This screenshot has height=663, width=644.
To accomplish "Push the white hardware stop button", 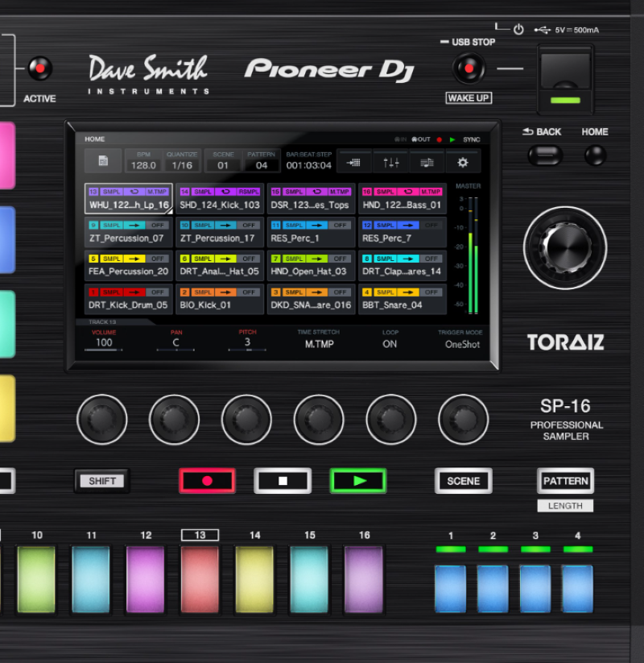I will coord(283,481).
